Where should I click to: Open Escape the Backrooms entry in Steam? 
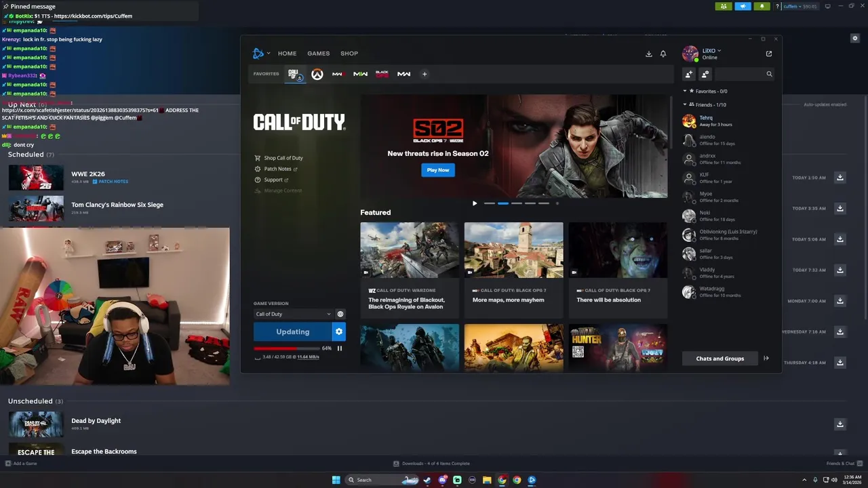pos(104,451)
